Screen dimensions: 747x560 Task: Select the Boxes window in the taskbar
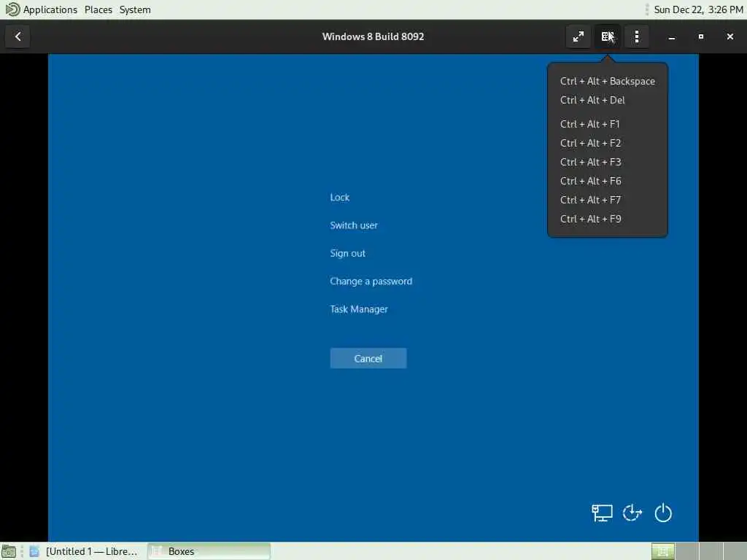click(209, 551)
